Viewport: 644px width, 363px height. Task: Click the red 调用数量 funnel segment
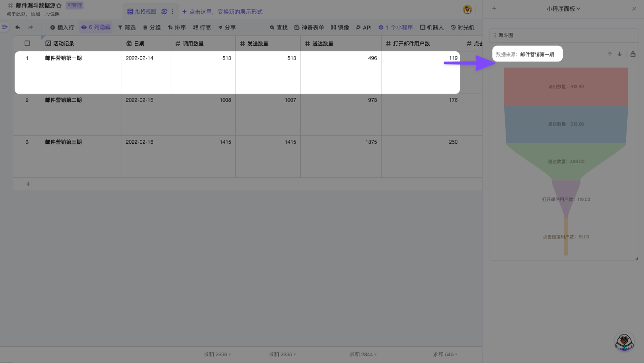coord(566,86)
